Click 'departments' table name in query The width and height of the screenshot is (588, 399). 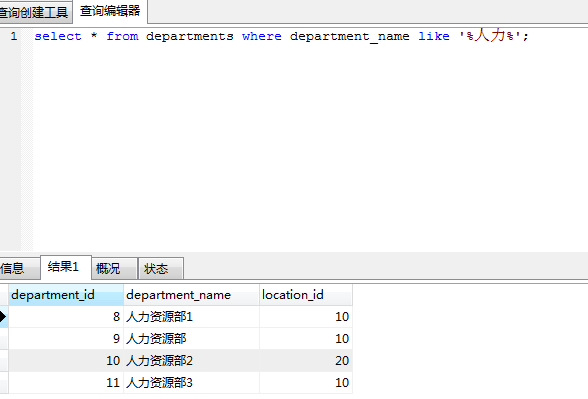coord(190,37)
